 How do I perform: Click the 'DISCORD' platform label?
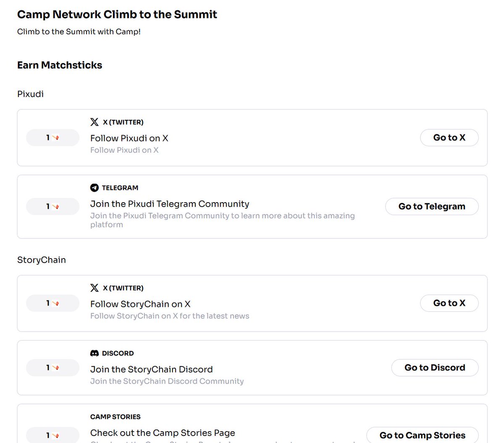click(118, 353)
